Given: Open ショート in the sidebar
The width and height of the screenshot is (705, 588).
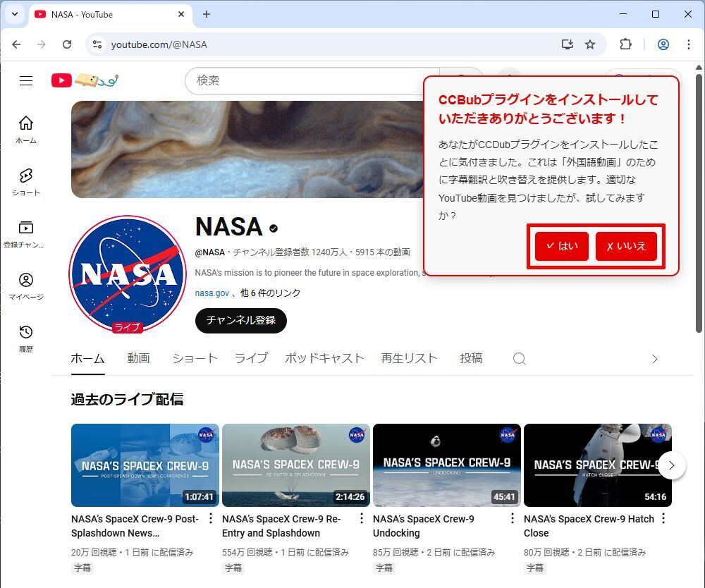Looking at the screenshot, I should pos(26,182).
